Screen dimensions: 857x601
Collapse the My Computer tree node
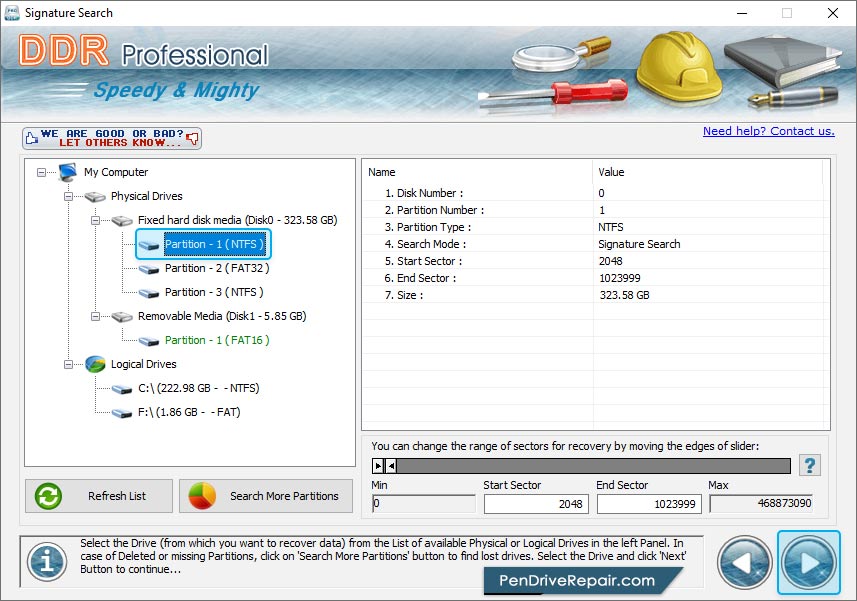(x=42, y=173)
